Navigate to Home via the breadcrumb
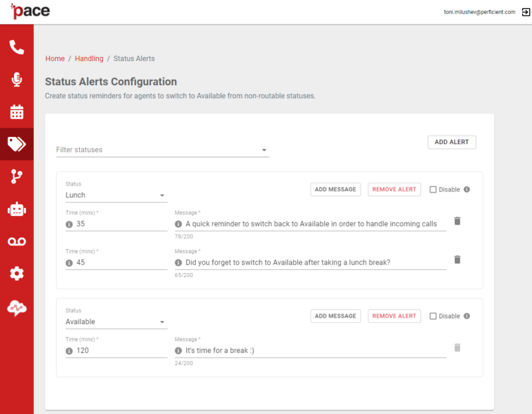532x414 pixels. [55, 58]
